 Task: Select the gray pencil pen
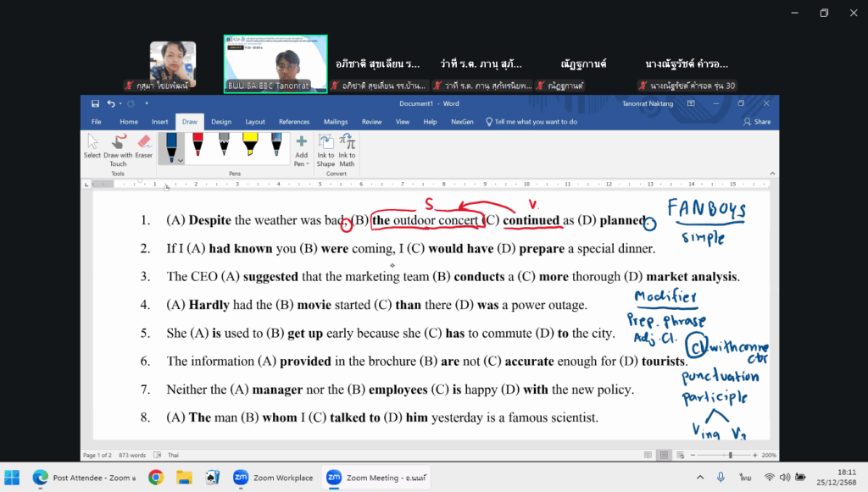tap(224, 145)
